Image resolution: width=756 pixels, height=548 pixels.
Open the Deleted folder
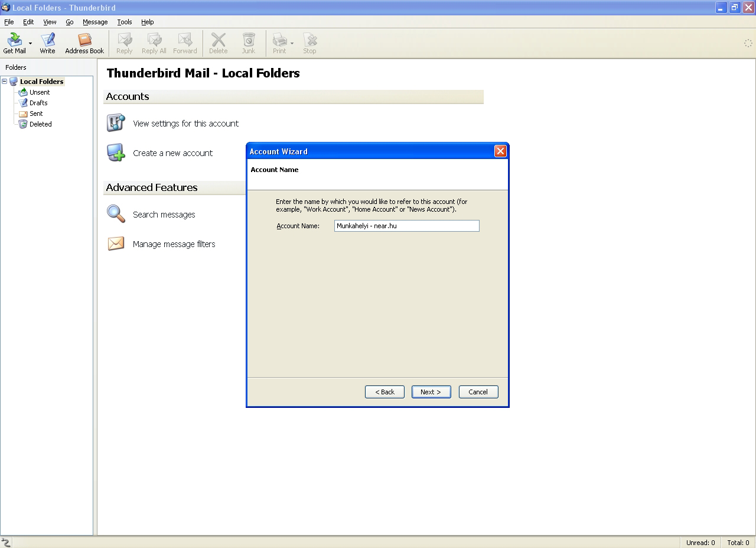tap(40, 124)
